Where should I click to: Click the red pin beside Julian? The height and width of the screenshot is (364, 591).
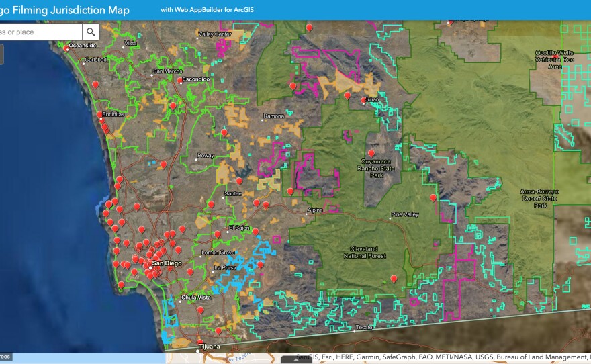[x=363, y=101]
